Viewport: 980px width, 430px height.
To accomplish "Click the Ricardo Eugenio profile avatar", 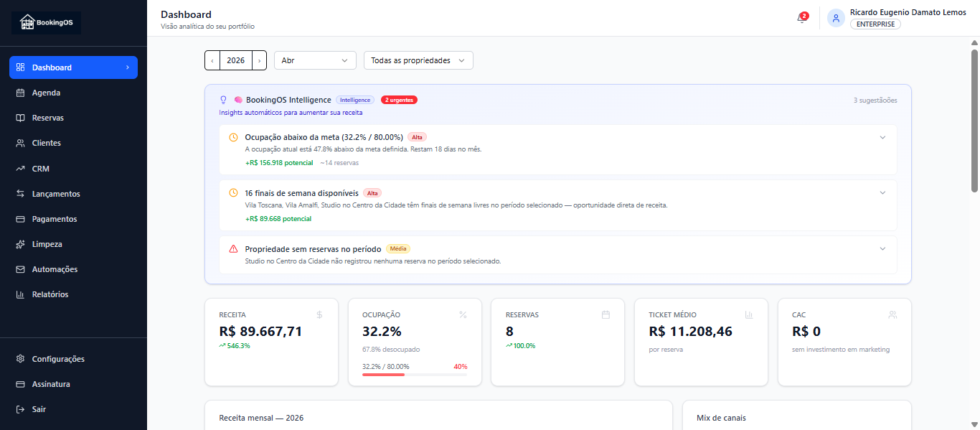I will coord(836,17).
